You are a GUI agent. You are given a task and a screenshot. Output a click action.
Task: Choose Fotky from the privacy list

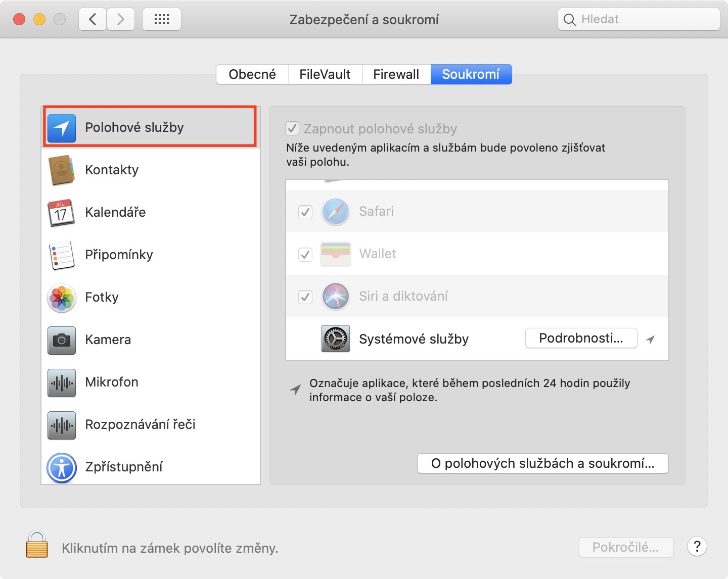[102, 297]
